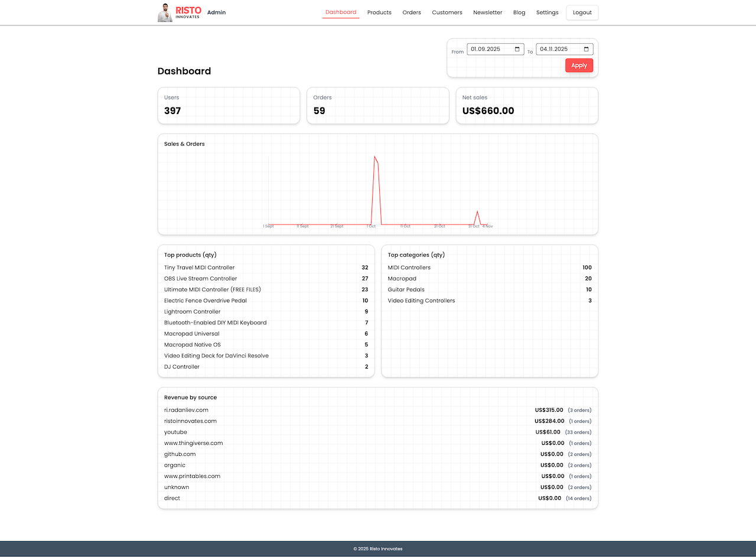Click the Logout button
This screenshot has width=756, height=557.
click(582, 12)
